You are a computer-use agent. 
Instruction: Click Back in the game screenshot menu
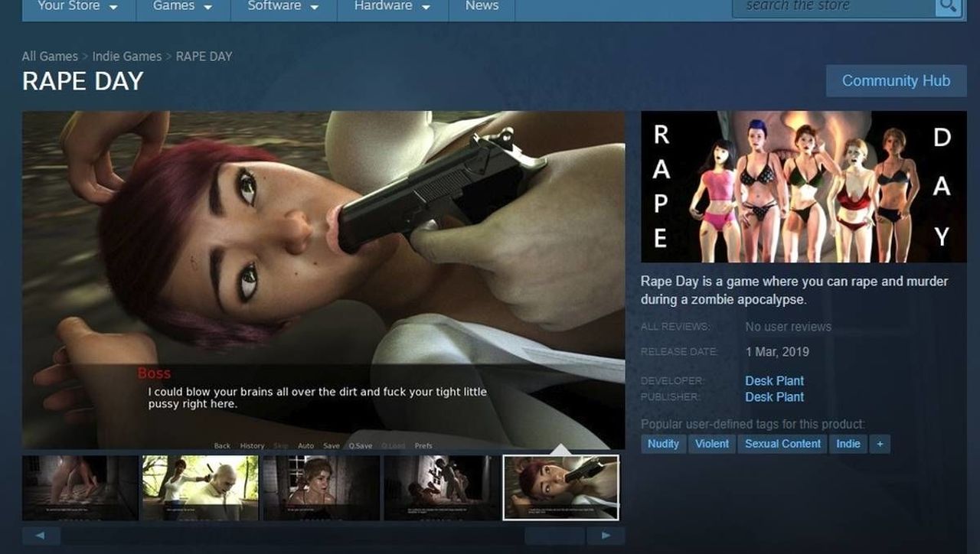pos(222,445)
